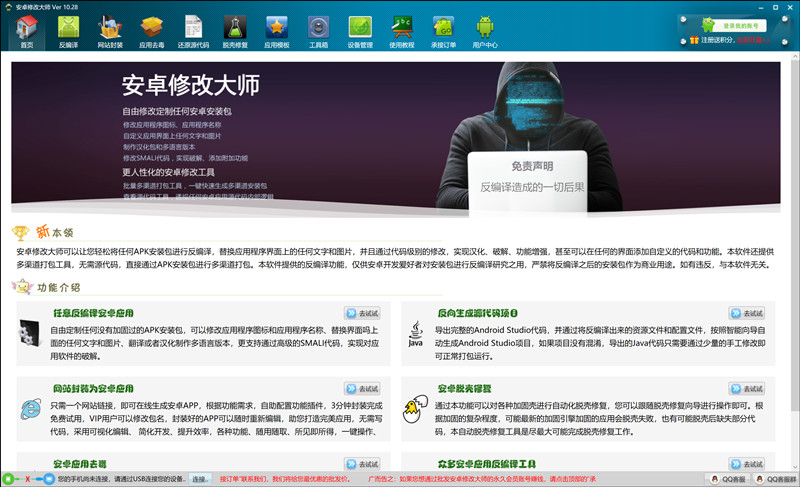Click the window title 安卓修改大师 Ver 10.28
This screenshot has height=487, width=800.
pyautogui.click(x=46, y=7)
